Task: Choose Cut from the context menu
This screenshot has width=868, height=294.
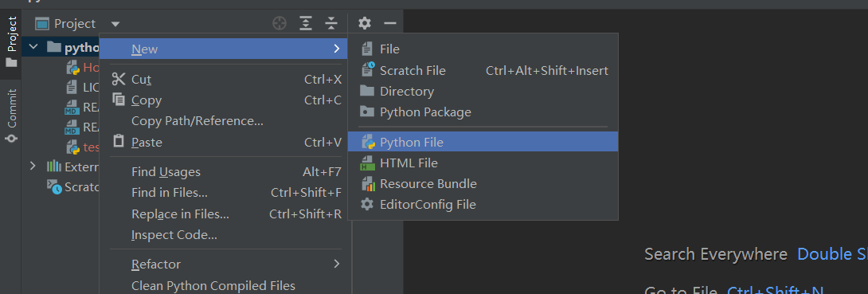Action: tap(224, 79)
